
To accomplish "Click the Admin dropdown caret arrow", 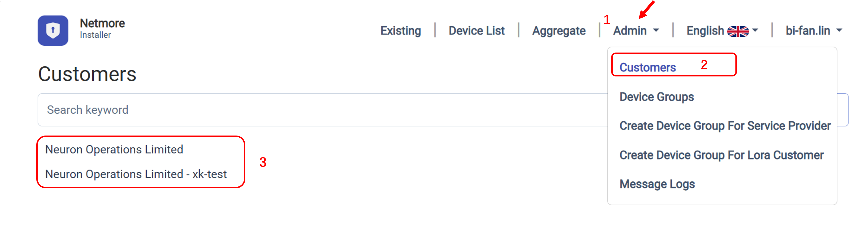I will pos(656,30).
